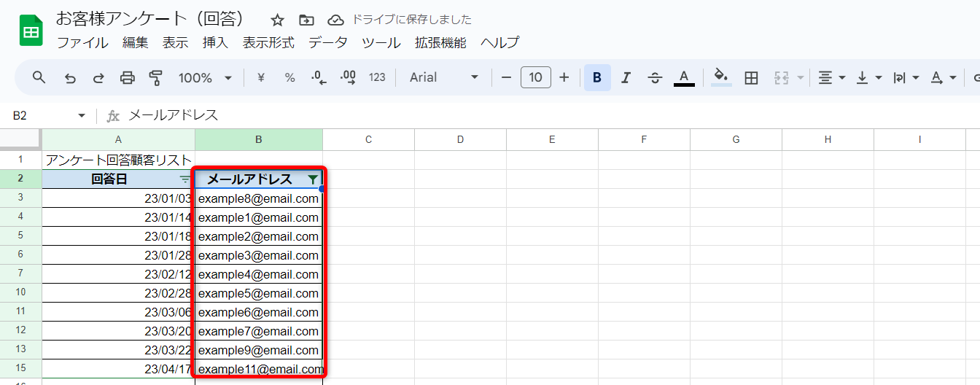Open filter dropdown on メールアドレス header

coord(313,179)
